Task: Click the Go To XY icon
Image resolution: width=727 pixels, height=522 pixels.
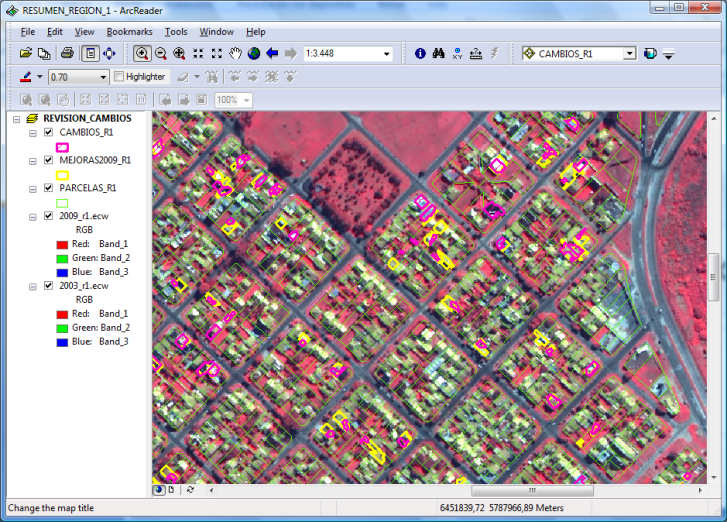Action: pyautogui.click(x=458, y=53)
